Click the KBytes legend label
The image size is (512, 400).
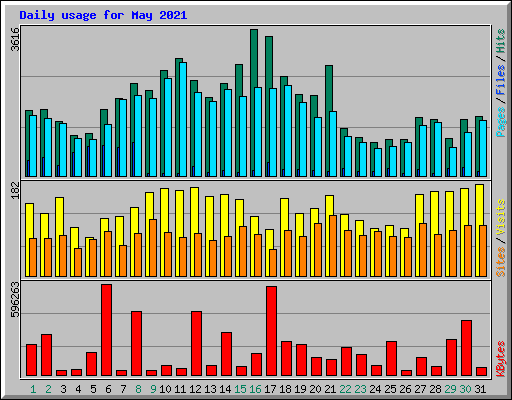tap(501, 359)
